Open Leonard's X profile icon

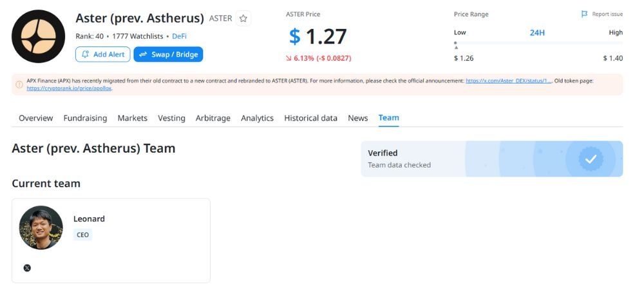[x=27, y=268]
